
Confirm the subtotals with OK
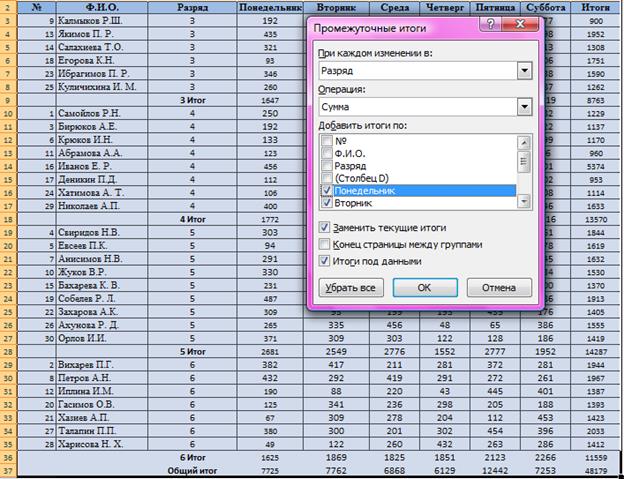click(424, 288)
